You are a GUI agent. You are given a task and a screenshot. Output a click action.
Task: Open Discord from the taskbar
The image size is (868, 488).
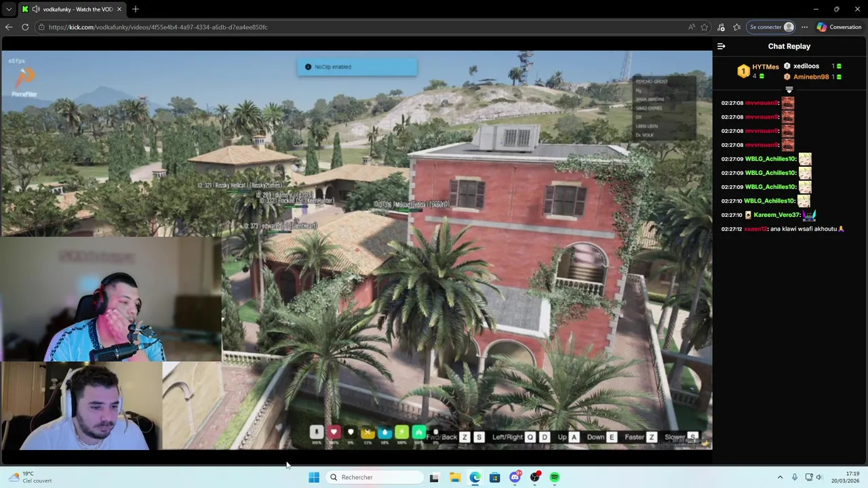coord(515,477)
